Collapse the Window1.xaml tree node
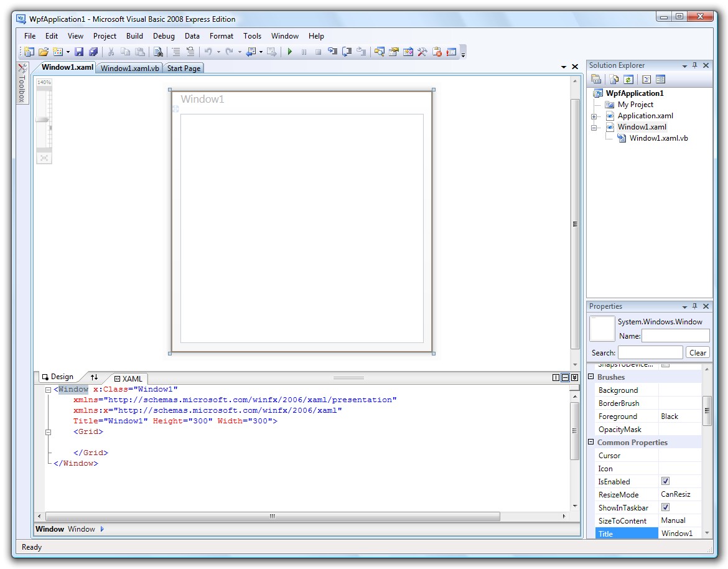 (594, 128)
